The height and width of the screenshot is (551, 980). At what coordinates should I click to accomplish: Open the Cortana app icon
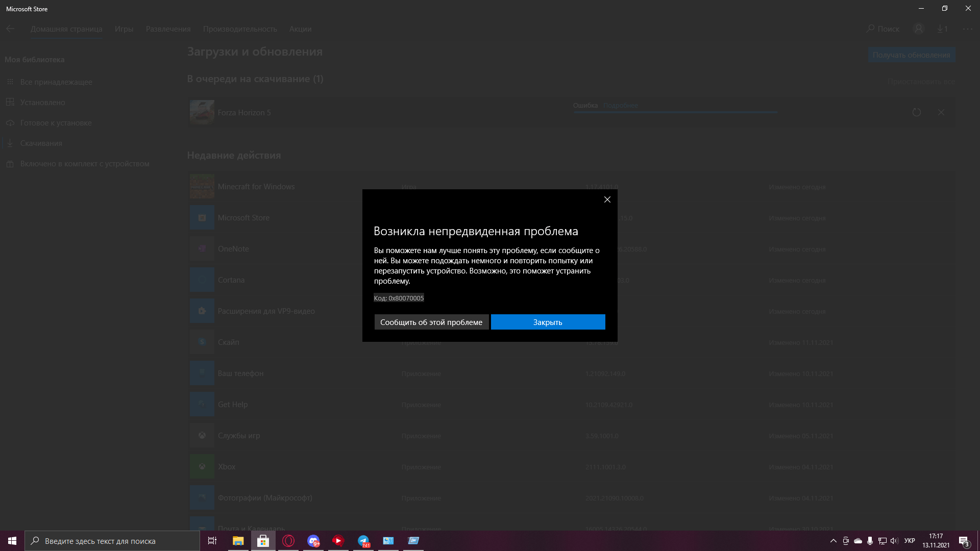pos(202,280)
